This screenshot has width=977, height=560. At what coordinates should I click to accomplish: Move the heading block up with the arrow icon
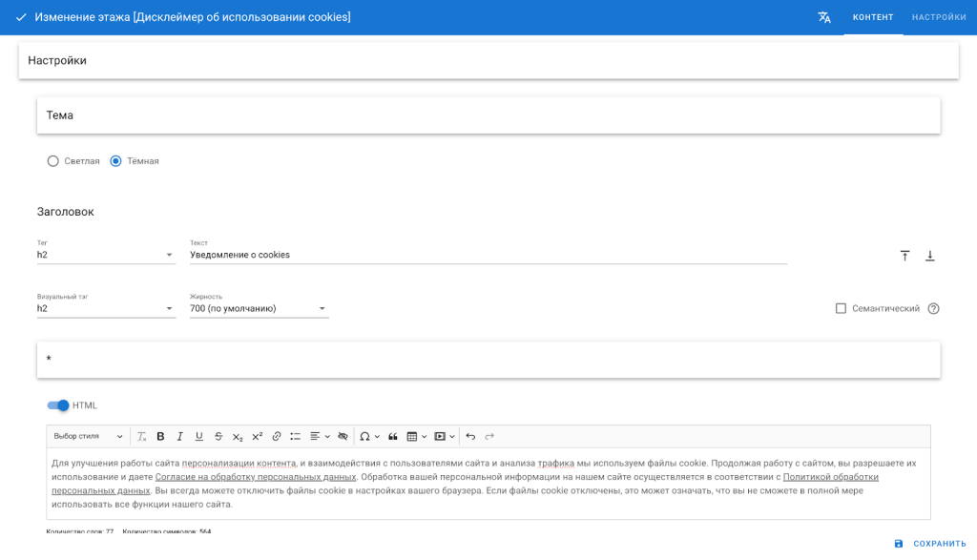tap(904, 256)
